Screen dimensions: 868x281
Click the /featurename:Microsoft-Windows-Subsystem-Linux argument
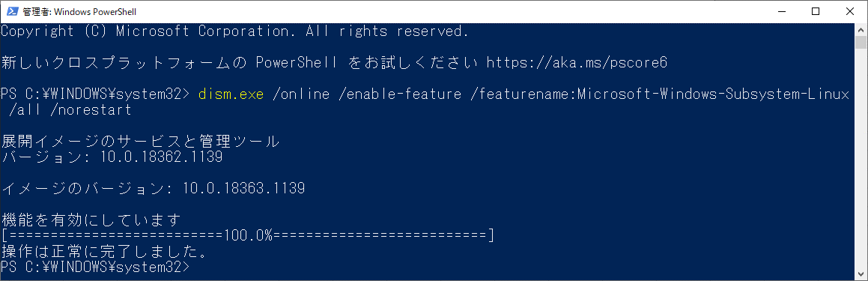click(x=659, y=94)
